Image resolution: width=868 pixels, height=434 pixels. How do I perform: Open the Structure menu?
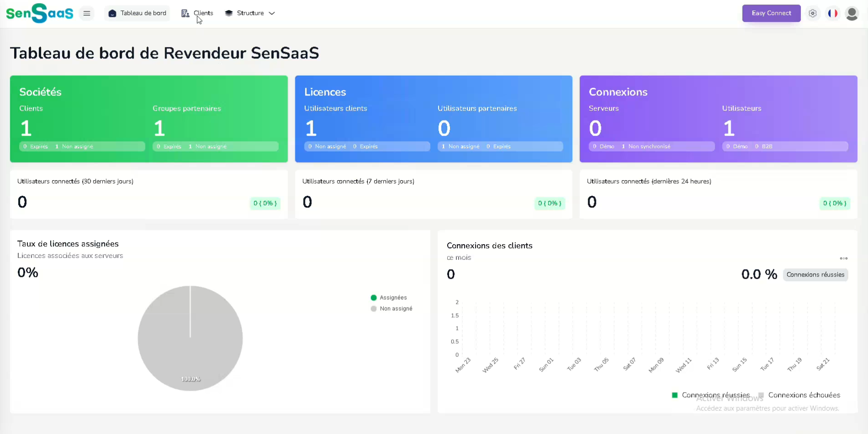pyautogui.click(x=250, y=13)
